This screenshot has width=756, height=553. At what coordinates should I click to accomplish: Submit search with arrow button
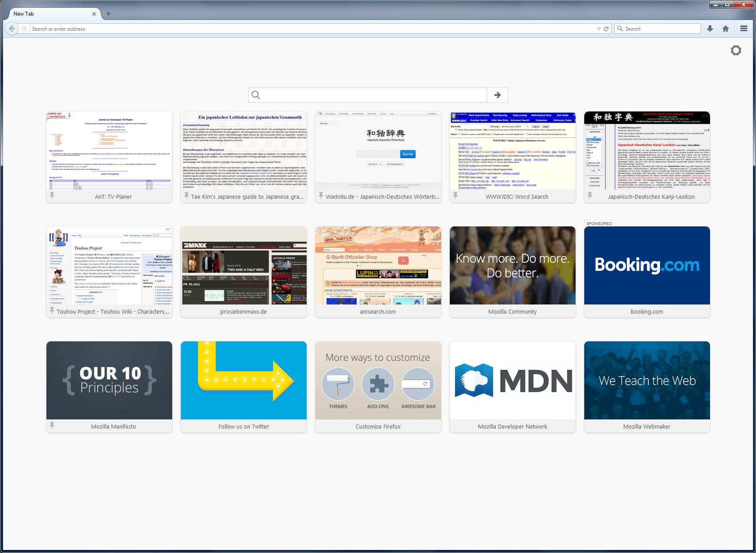point(497,95)
